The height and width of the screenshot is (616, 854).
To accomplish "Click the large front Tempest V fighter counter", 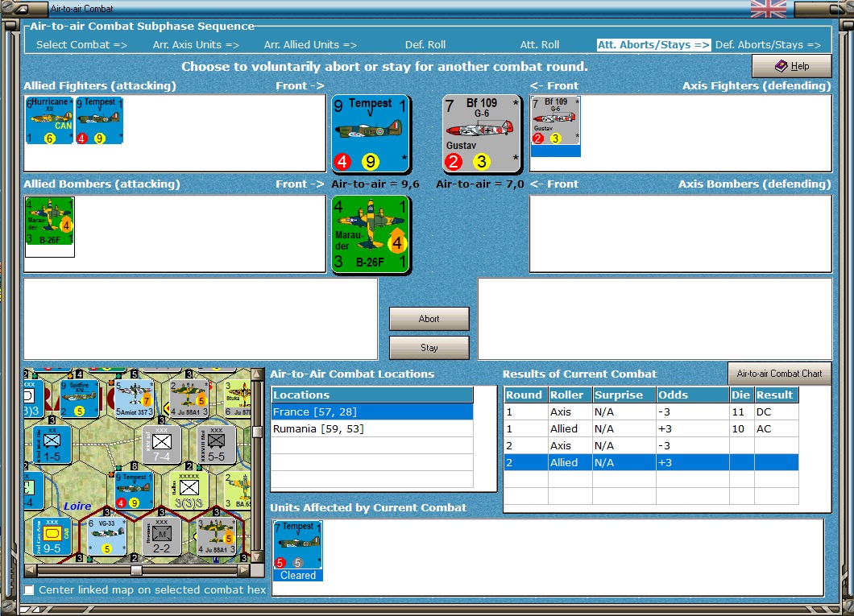I will tap(371, 134).
